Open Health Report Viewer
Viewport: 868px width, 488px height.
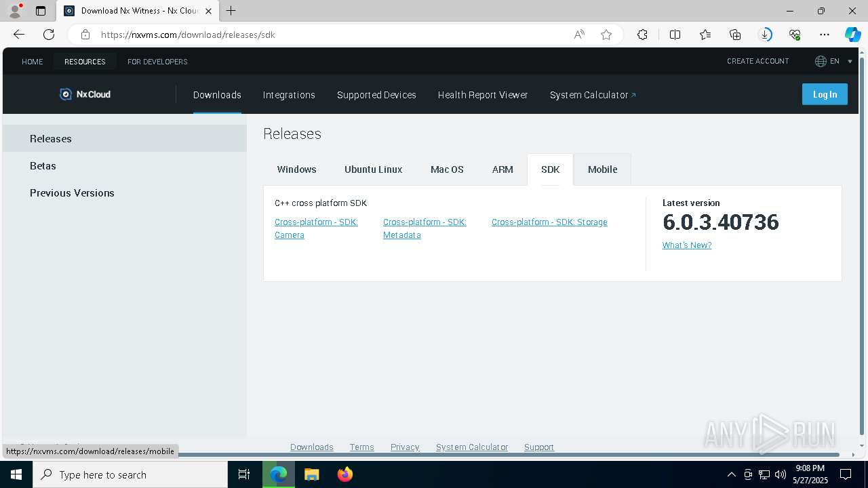click(483, 95)
